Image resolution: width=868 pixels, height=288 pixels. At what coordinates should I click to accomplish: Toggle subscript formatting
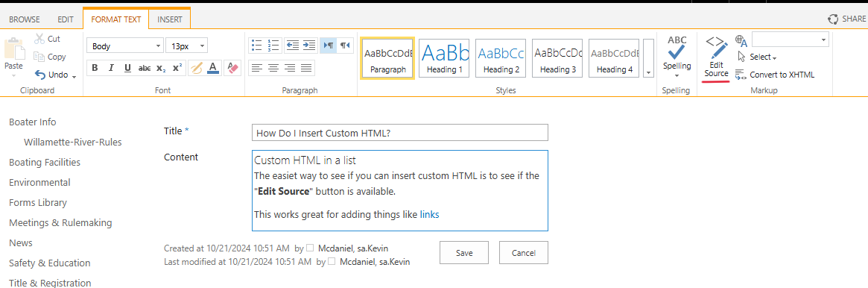pos(160,68)
